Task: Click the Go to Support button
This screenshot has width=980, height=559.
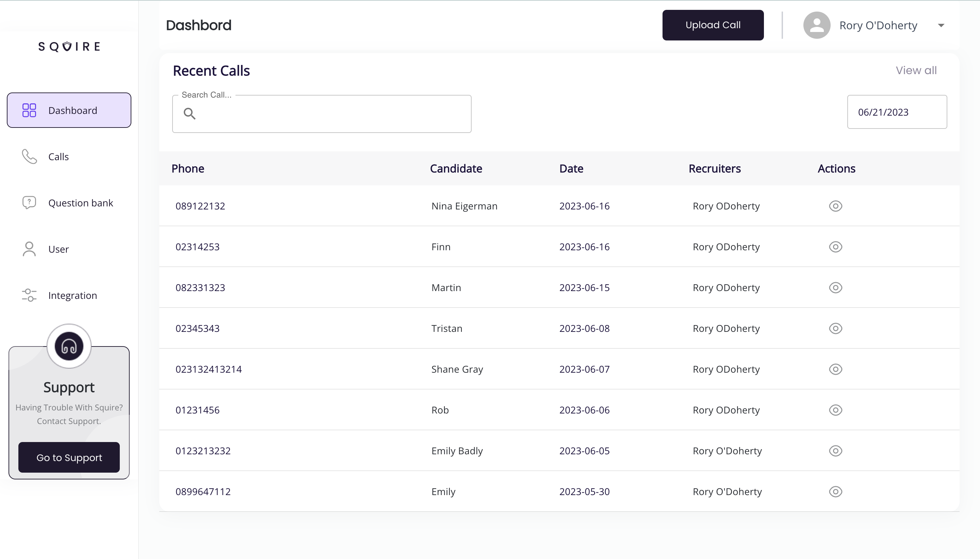Action: click(69, 457)
